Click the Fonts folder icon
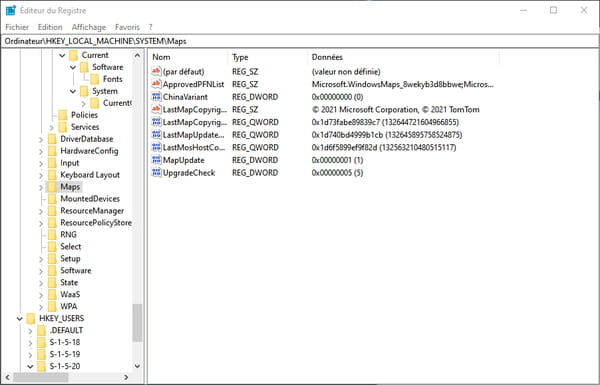Viewport: 600px width, 385px height. (95, 79)
